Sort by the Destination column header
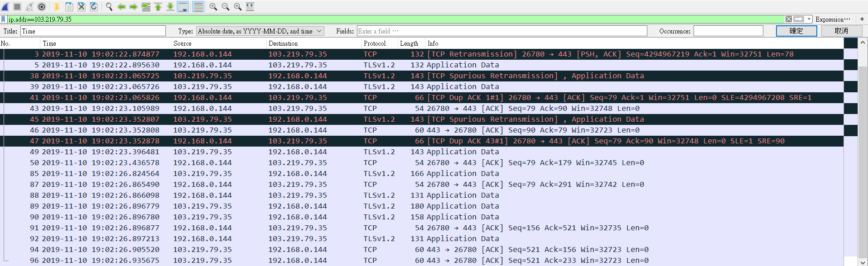This screenshot has height=266, width=868. pos(314,43)
